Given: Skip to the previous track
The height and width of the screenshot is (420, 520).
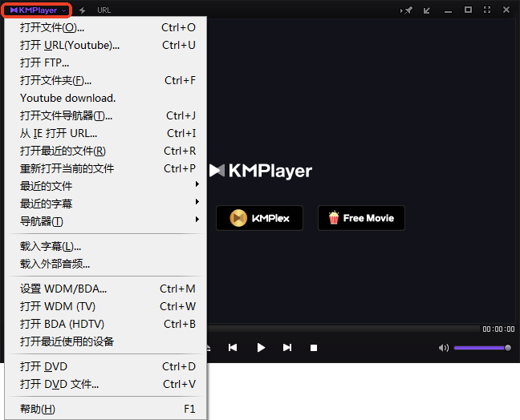Looking at the screenshot, I should point(233,348).
